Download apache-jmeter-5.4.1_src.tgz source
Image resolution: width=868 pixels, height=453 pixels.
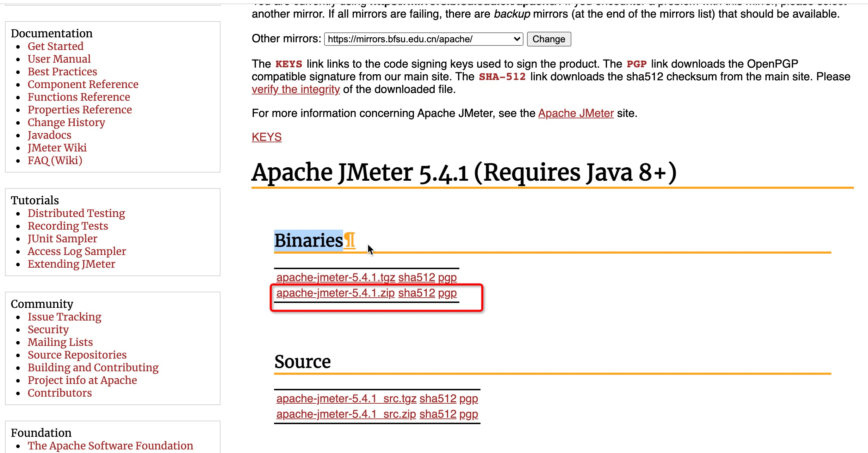[346, 399]
